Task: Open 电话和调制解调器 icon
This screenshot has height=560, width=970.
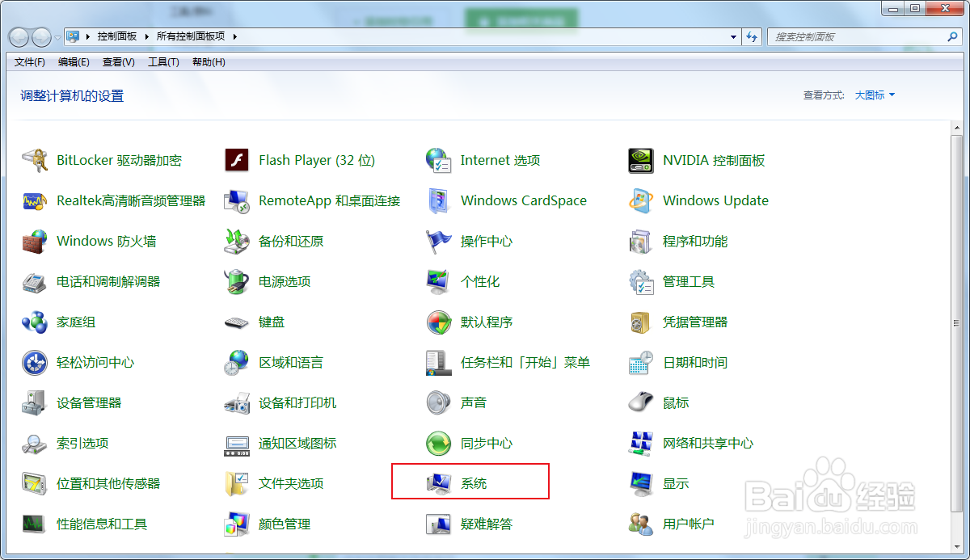Action: pyautogui.click(x=35, y=281)
